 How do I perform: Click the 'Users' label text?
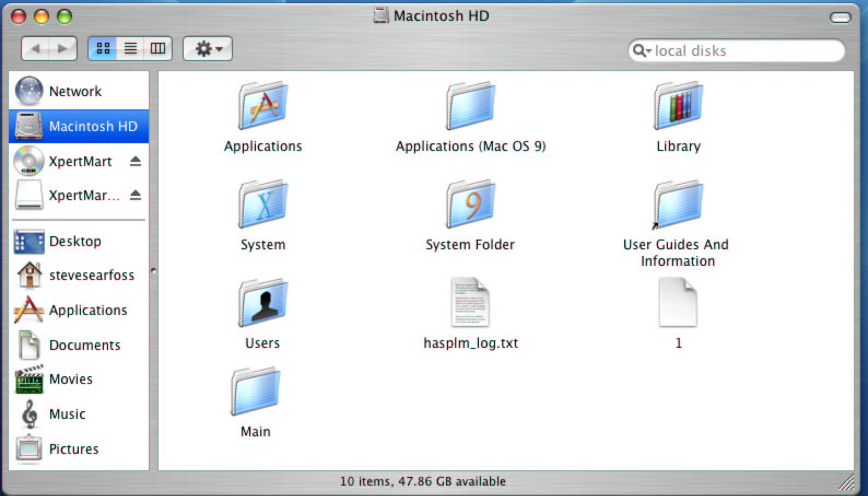coord(262,343)
